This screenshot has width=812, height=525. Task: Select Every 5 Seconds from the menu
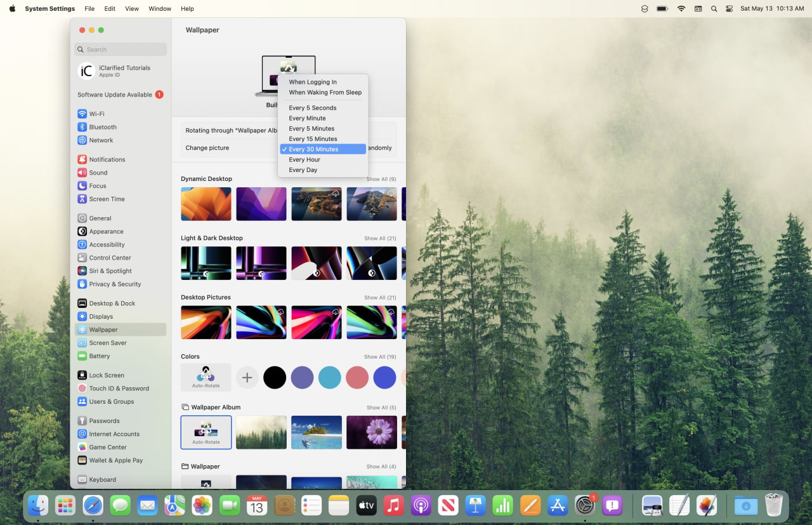(x=312, y=108)
